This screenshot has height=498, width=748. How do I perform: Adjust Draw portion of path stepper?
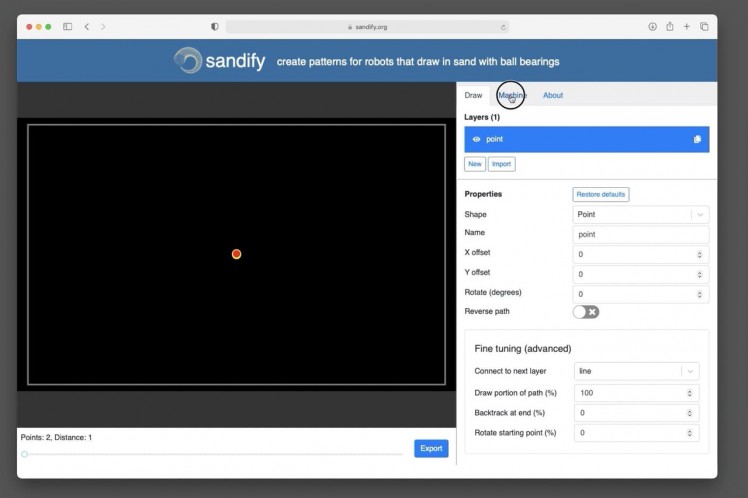tap(689, 393)
